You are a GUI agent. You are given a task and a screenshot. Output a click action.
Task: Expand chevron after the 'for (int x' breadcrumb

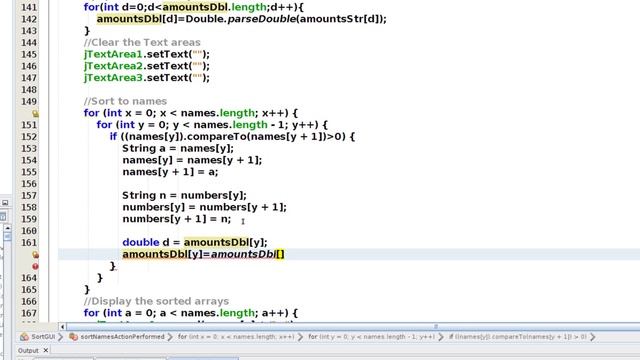pos(300,337)
